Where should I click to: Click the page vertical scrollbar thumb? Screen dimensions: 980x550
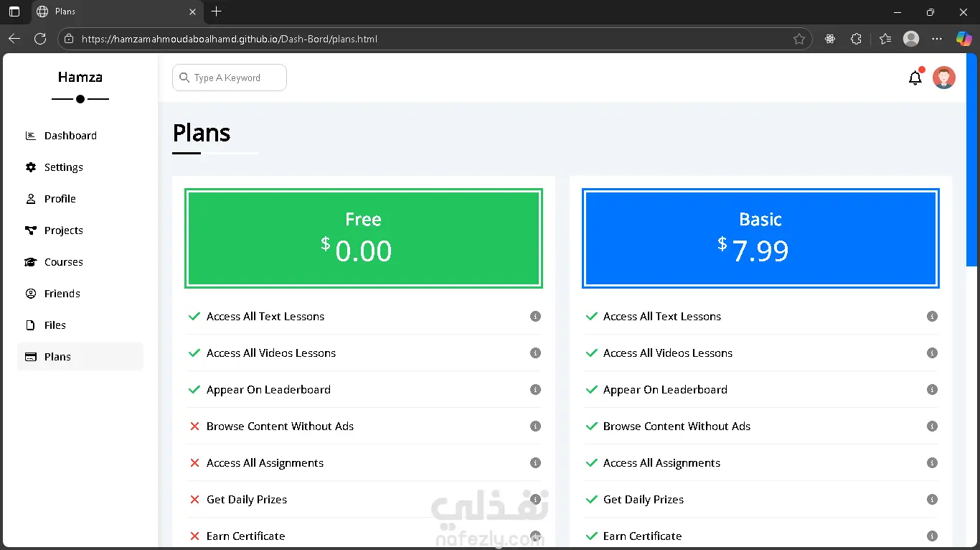click(x=972, y=159)
